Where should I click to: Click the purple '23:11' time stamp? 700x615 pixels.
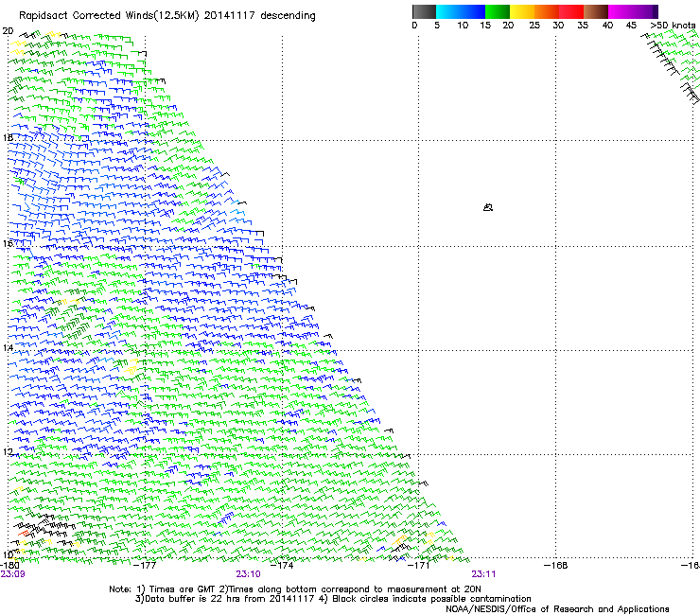click(483, 574)
